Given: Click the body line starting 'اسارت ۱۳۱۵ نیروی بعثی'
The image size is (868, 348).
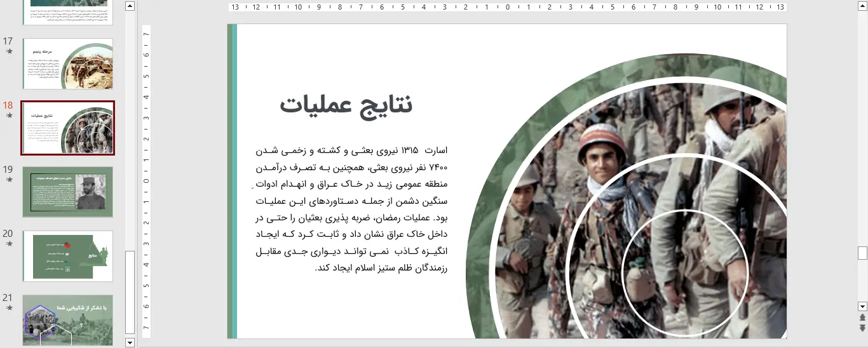Looking at the screenshot, I should click(351, 151).
